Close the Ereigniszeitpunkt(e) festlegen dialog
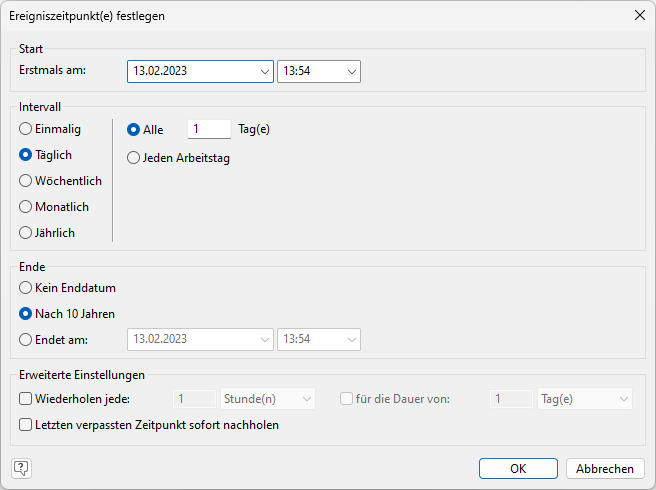The width and height of the screenshot is (656, 490). coord(639,16)
